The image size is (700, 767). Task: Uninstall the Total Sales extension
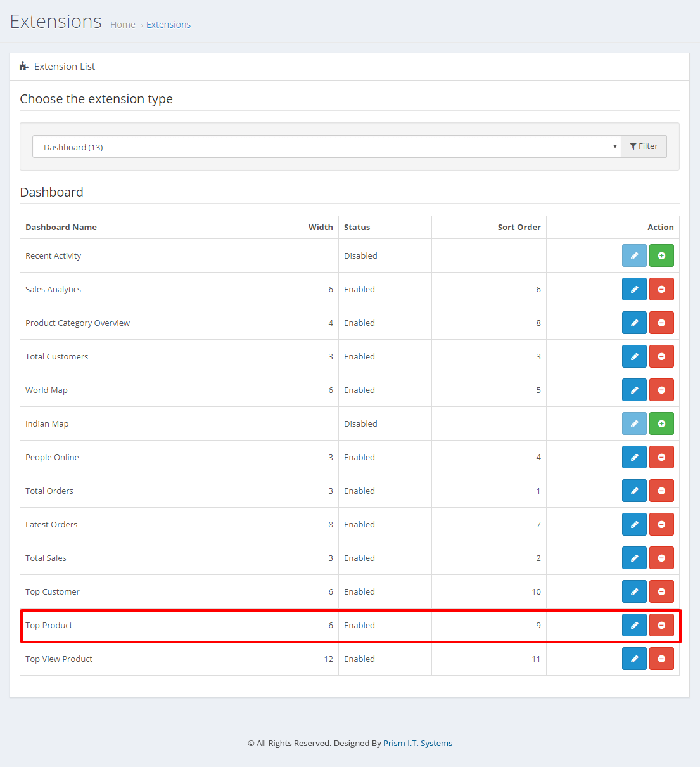(x=661, y=558)
